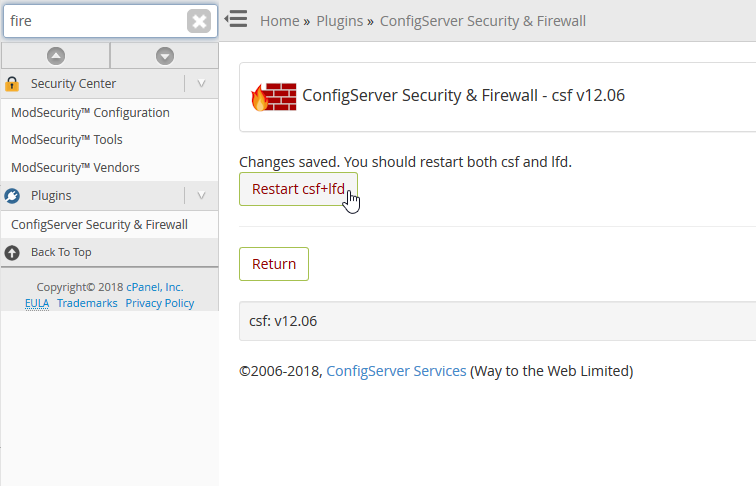
Task: Focus the sidebar search input field
Action: pyautogui.click(x=95, y=21)
